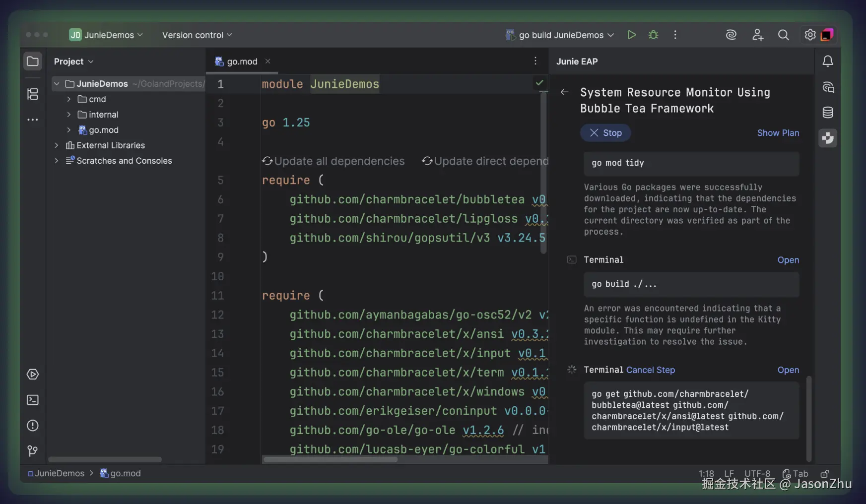
Task: Stop the running Junie task
Action: point(605,133)
